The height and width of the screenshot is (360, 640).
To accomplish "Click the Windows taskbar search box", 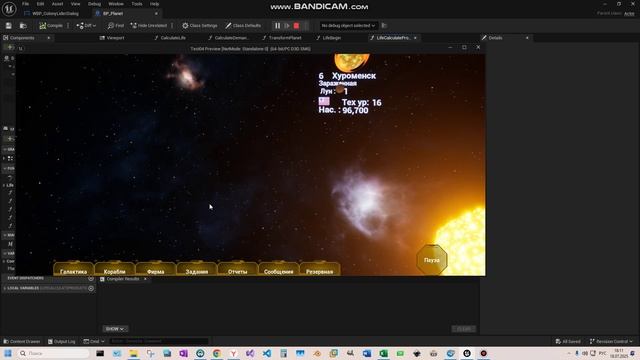I will pyautogui.click(x=53, y=353).
